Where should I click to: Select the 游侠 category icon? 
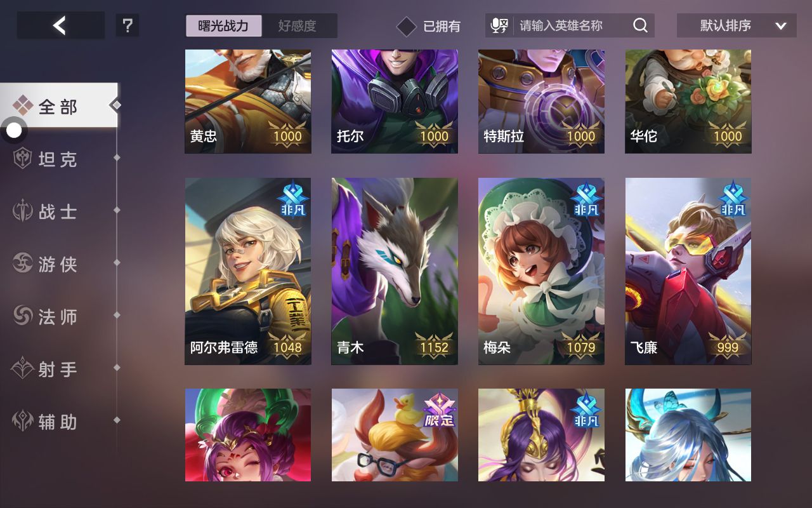(22, 263)
